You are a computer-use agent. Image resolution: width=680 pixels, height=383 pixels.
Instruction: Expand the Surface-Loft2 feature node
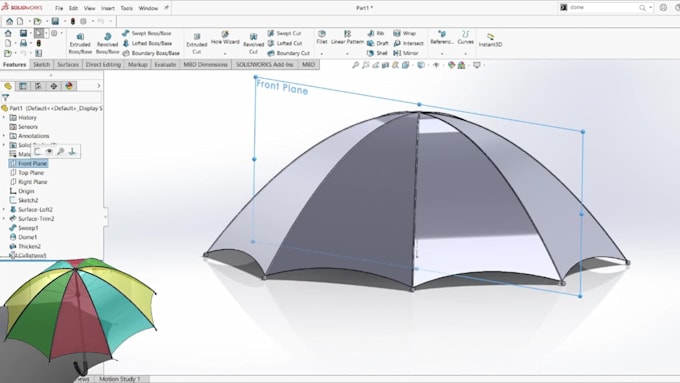[4, 210]
